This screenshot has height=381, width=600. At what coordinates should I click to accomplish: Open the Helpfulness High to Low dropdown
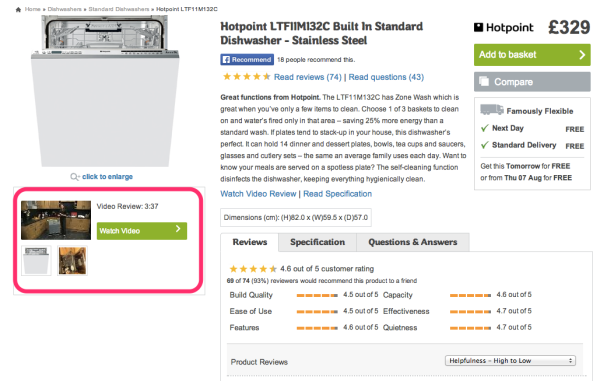(510, 360)
